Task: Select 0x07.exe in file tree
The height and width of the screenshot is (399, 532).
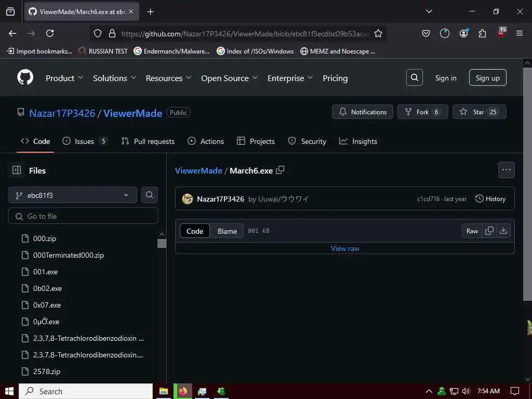Action: pos(47,305)
